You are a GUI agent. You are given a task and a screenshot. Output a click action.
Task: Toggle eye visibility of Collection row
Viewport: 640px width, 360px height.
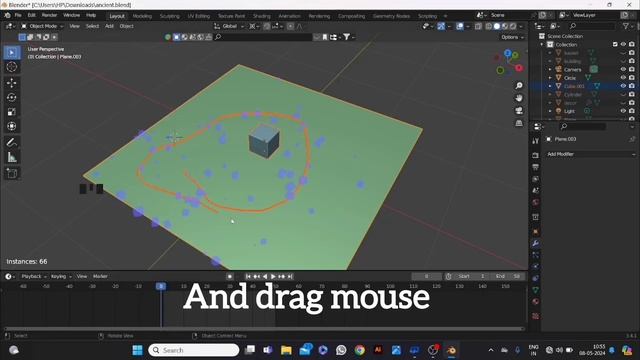point(623,44)
